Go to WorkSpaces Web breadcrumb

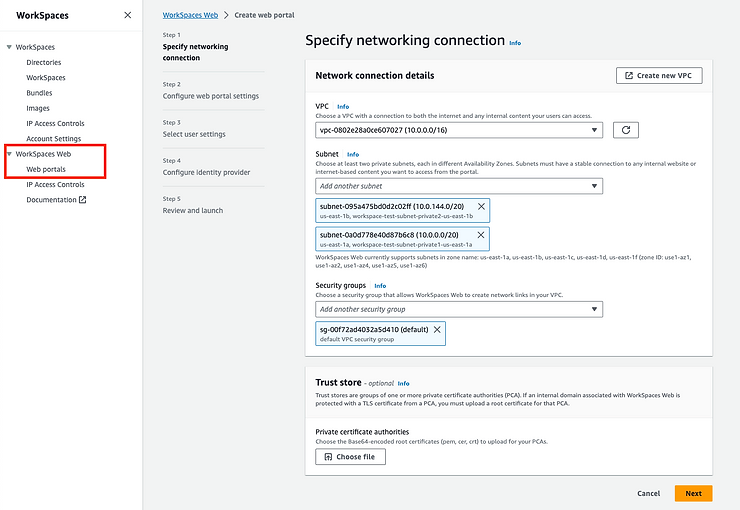pos(190,15)
